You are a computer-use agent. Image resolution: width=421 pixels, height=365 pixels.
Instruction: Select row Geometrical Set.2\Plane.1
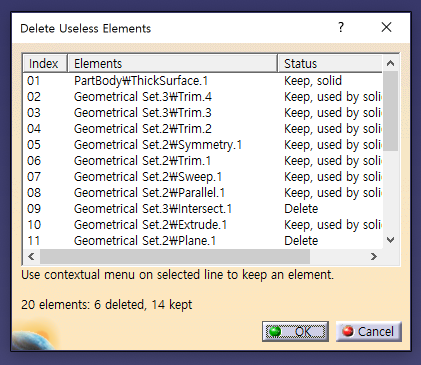tap(203, 241)
